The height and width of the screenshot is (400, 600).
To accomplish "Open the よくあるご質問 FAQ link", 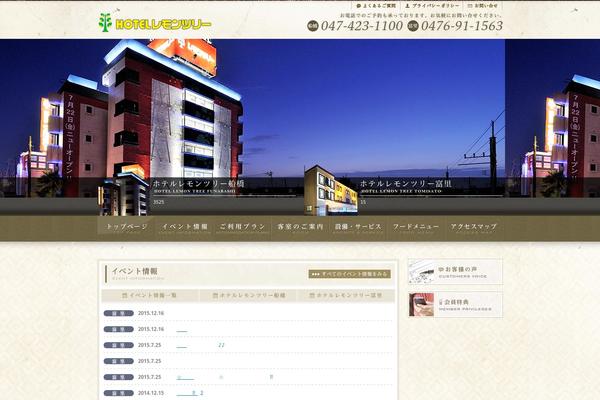I will coord(376,6).
